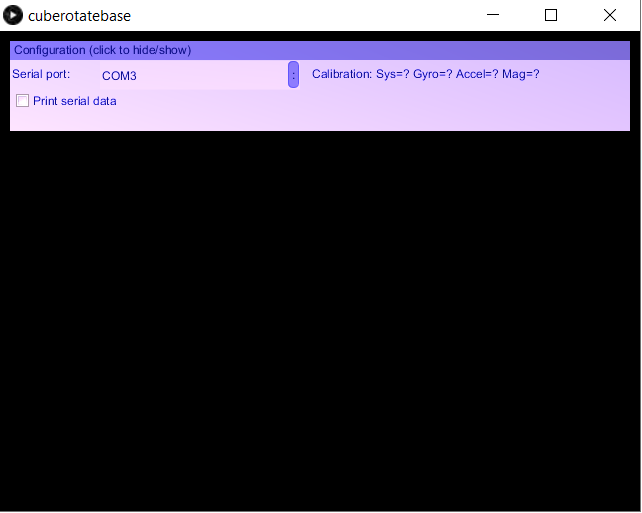Click the Accel=? calibration value
Image resolution: width=642 pixels, height=513 pixels.
coord(477,74)
